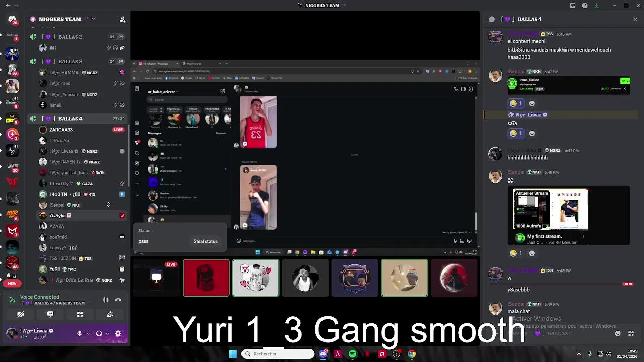Share your screen from voice panel

[x=50, y=314]
